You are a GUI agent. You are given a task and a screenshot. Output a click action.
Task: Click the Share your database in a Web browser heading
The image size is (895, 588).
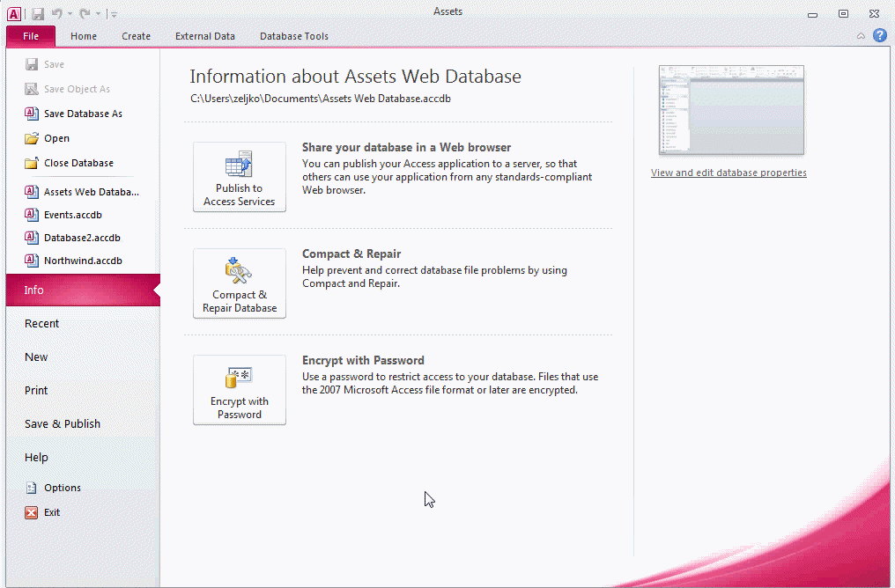406,147
